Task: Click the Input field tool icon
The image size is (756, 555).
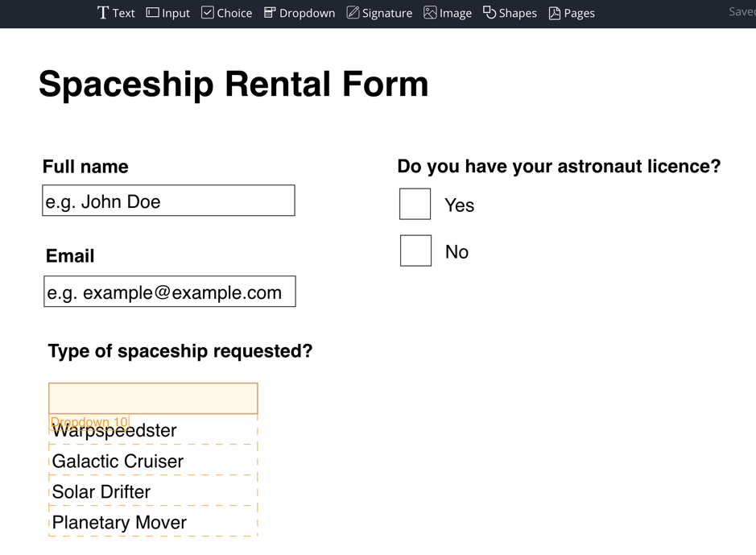Action: pyautogui.click(x=153, y=13)
